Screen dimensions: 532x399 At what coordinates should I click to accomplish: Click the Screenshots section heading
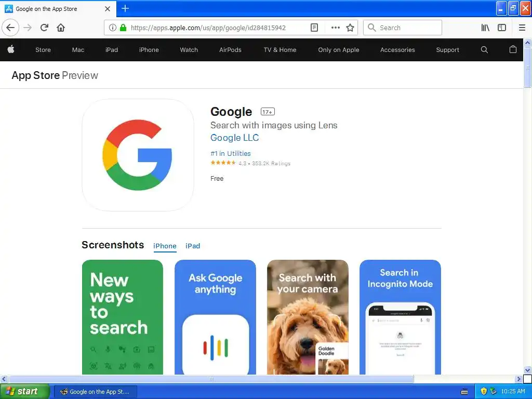pyautogui.click(x=113, y=245)
